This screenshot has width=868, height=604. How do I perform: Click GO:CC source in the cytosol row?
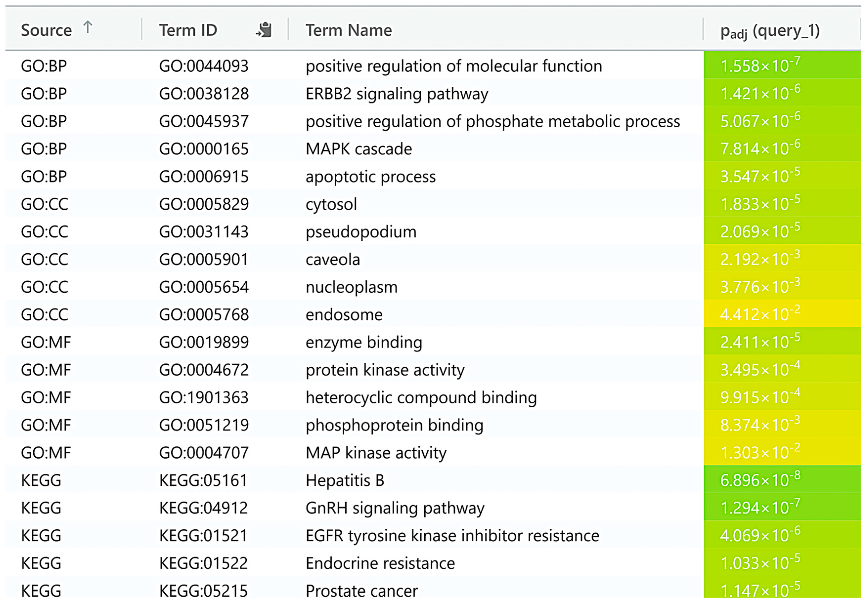tap(44, 204)
